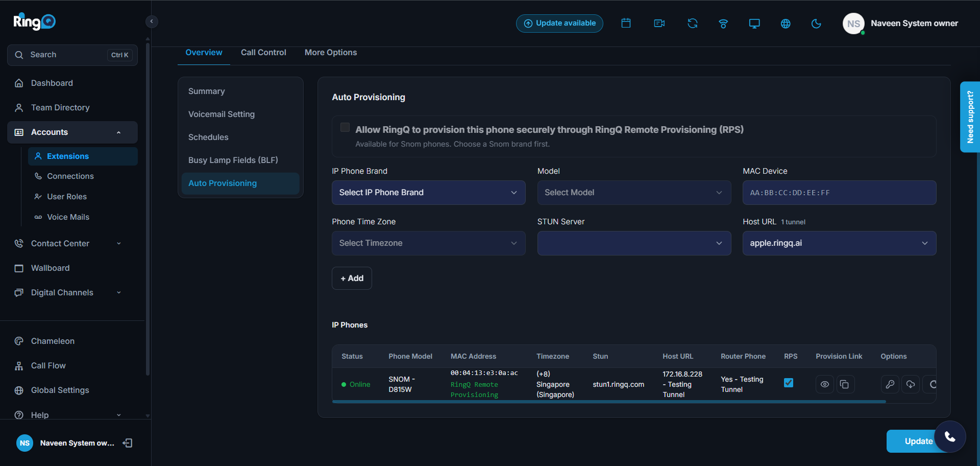Open the Need support? side tab
This screenshot has height=466, width=980.
coord(970,117)
